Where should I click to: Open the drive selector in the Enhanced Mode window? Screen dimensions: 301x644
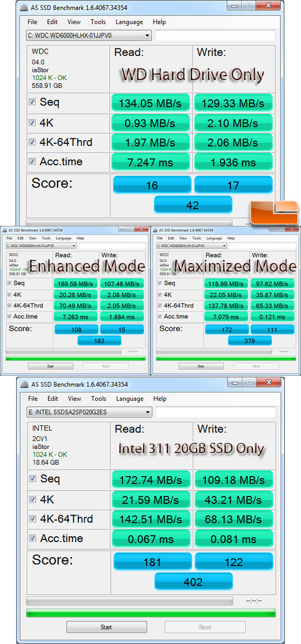[x=41, y=246]
